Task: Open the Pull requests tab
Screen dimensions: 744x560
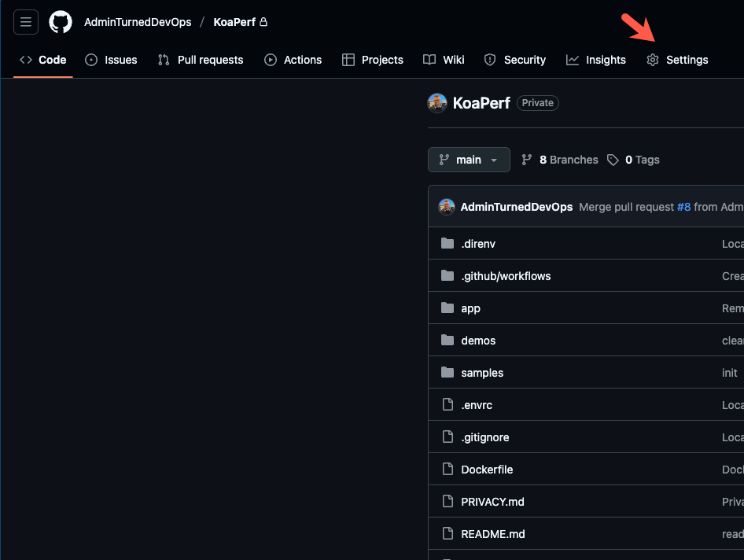Action: [x=201, y=60]
